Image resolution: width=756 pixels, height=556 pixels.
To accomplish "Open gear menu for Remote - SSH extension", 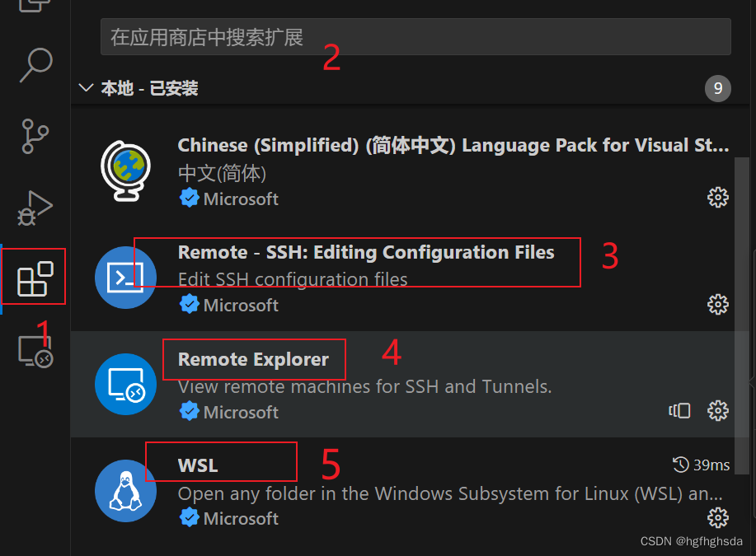I will (x=717, y=304).
